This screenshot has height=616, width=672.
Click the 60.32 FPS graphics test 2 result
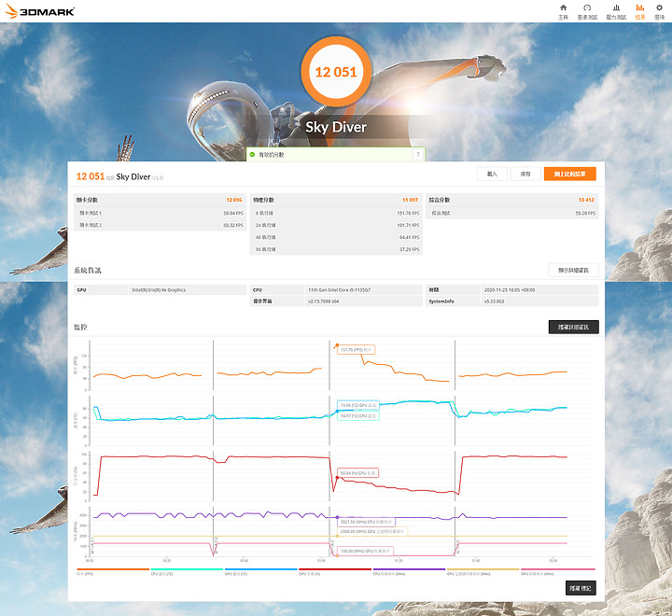[233, 225]
